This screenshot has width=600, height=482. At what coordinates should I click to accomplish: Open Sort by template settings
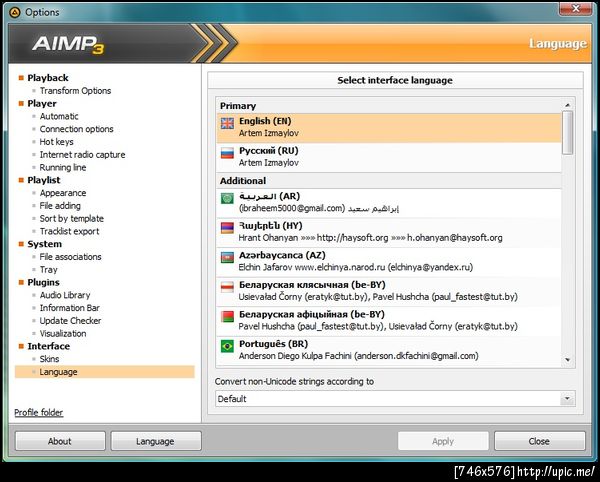(x=72, y=218)
